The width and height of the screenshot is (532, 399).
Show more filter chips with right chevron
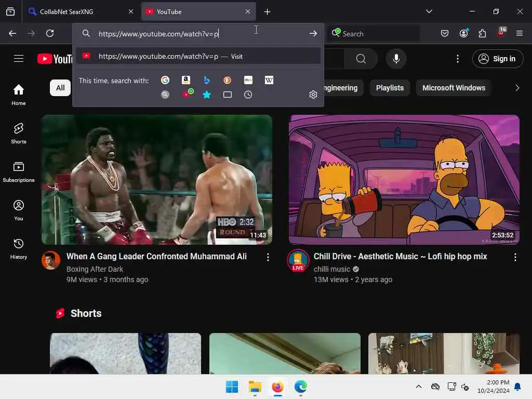pyautogui.click(x=517, y=88)
